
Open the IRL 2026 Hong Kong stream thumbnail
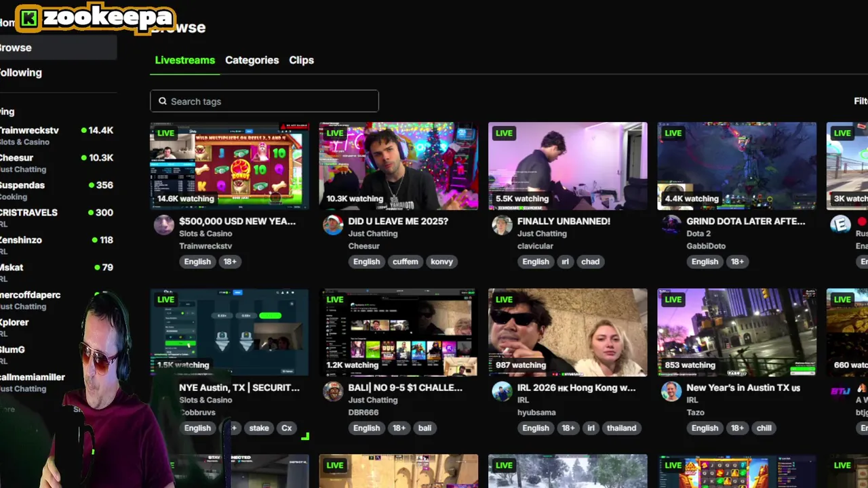568,332
